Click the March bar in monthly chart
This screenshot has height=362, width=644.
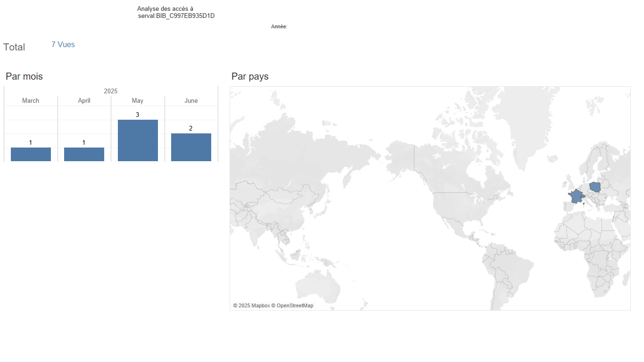(x=31, y=155)
